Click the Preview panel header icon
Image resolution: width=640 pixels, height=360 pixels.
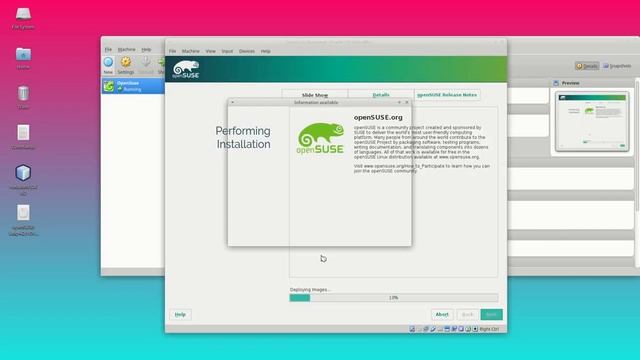pyautogui.click(x=556, y=83)
